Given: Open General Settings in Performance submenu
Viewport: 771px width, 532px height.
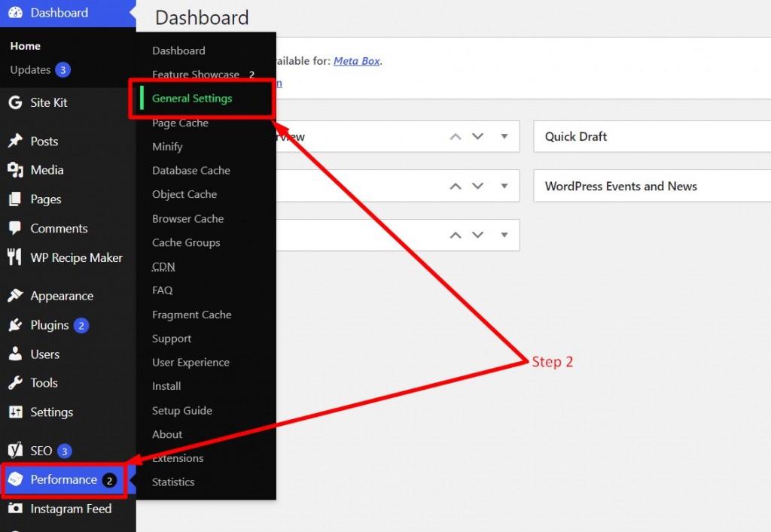Looking at the screenshot, I should (192, 99).
